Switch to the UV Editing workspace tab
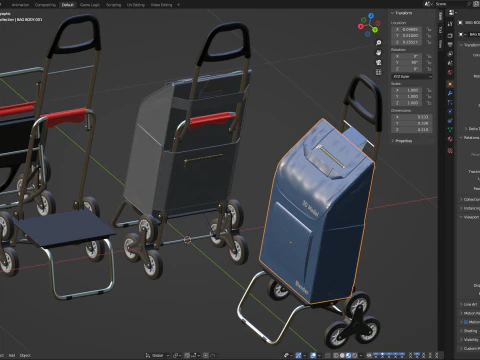Viewport: 480px width, 360px height. pos(136,5)
